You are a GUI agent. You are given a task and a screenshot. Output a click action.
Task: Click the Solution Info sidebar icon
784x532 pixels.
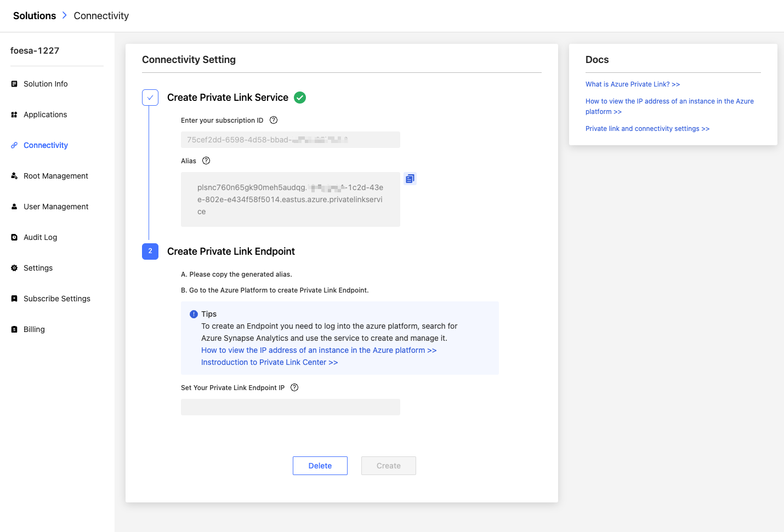click(14, 84)
